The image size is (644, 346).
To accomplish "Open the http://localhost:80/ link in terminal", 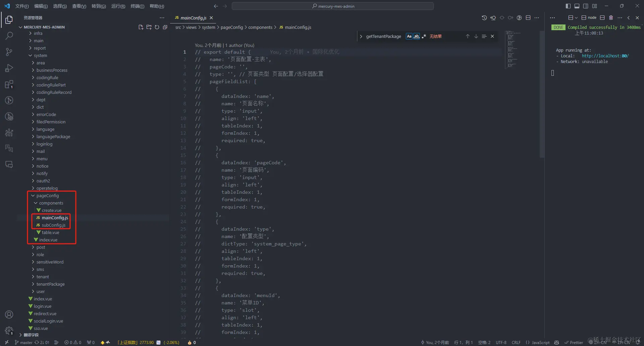I will pos(605,56).
